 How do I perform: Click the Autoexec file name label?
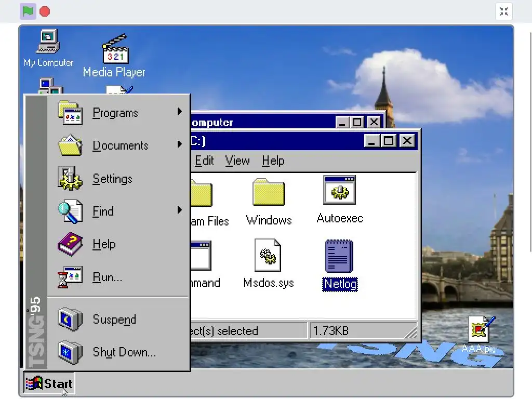340,218
